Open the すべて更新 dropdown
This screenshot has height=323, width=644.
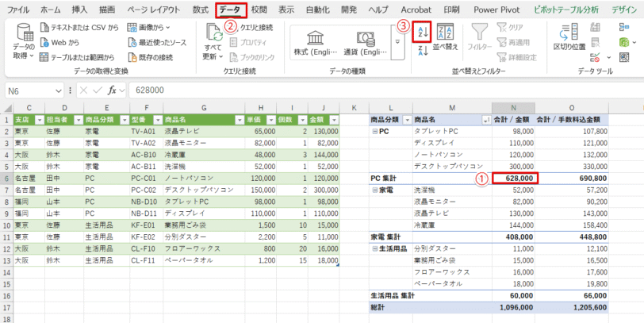[x=213, y=42]
